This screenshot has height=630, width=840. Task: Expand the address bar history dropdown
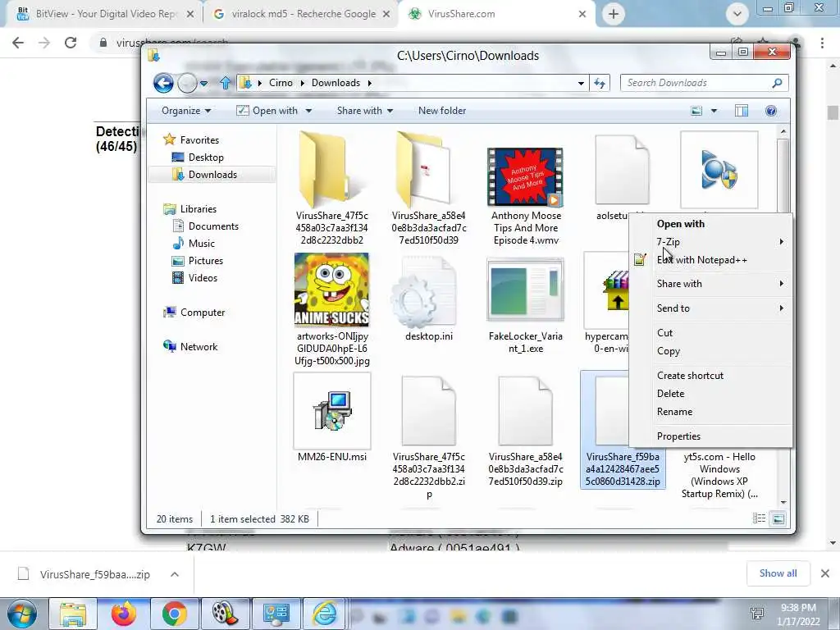tap(581, 84)
